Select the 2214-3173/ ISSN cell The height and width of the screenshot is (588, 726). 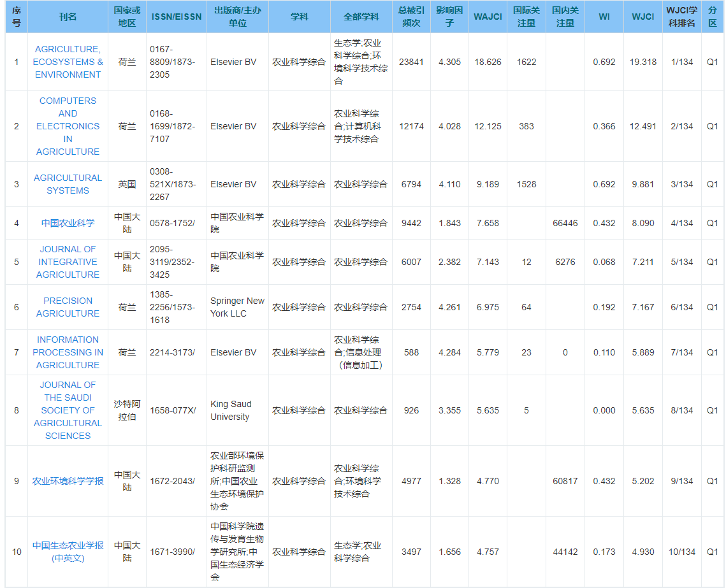(x=177, y=352)
